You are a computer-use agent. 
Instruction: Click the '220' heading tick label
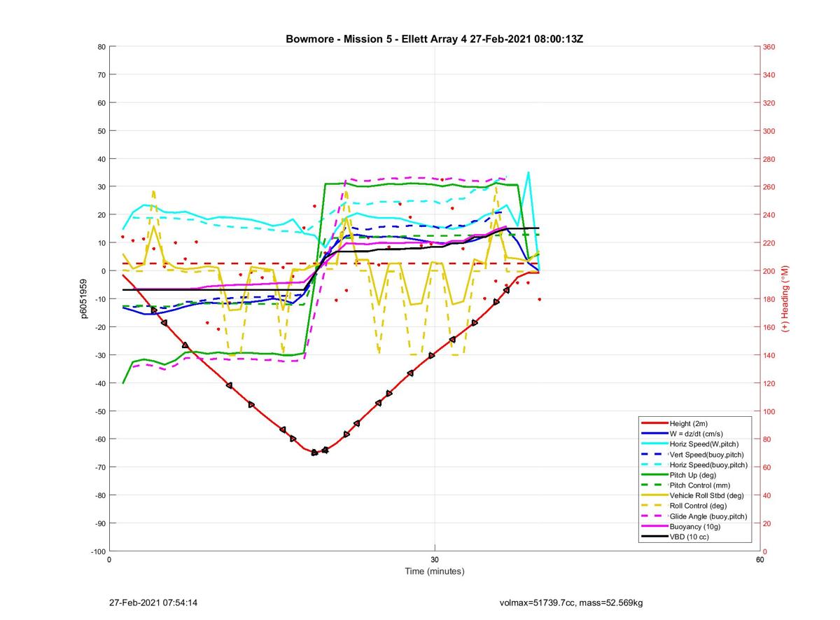(x=769, y=243)
